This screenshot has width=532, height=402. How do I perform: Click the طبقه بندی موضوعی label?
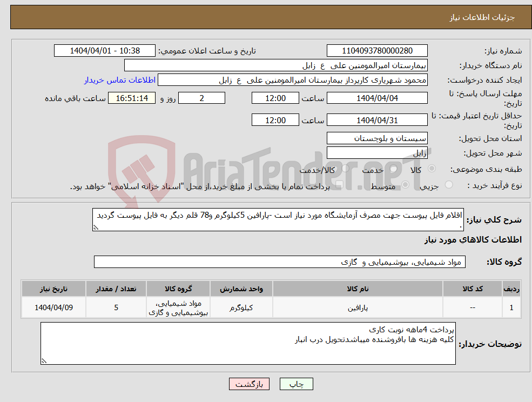486,169
